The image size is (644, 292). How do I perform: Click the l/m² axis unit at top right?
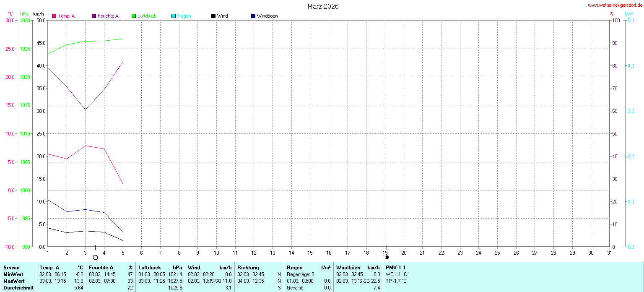tap(629, 14)
